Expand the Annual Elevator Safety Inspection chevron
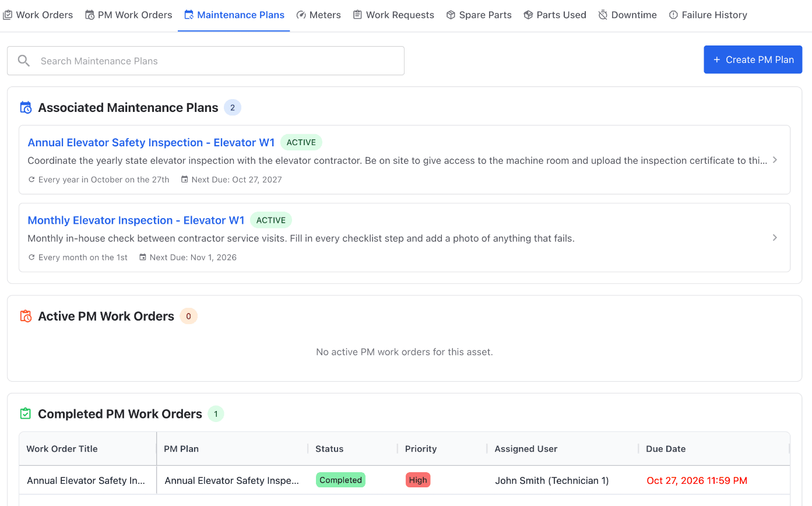This screenshot has height=506, width=812. coord(775,160)
